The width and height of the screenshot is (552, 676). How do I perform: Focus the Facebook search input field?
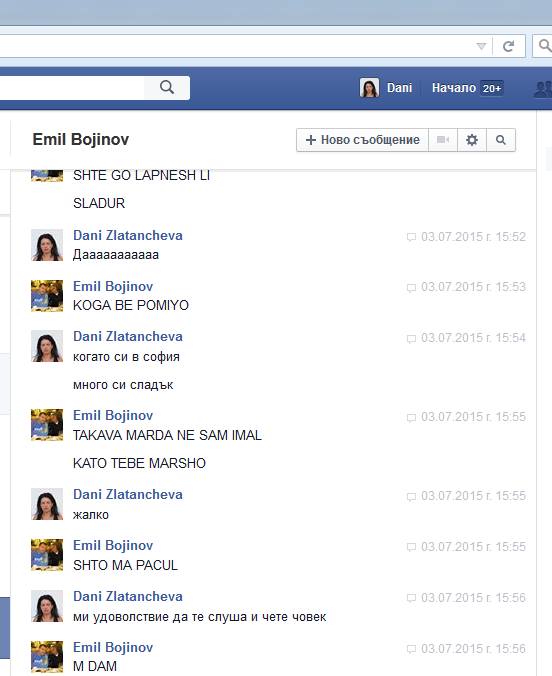point(72,88)
